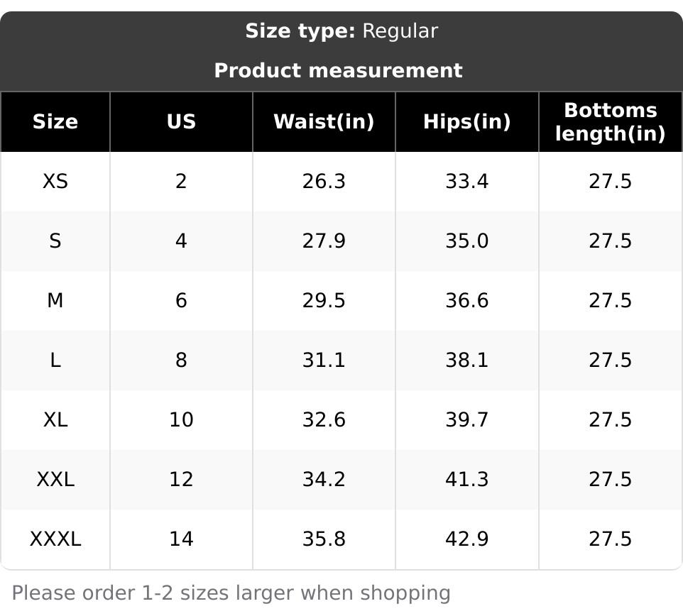Viewport: 683px width, 616px height.
Task: Select US size 10 cell
Action: (x=181, y=420)
